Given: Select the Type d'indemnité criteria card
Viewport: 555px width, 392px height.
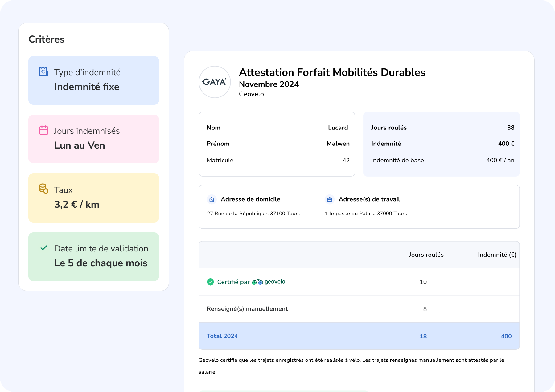Looking at the screenshot, I should coord(94,80).
